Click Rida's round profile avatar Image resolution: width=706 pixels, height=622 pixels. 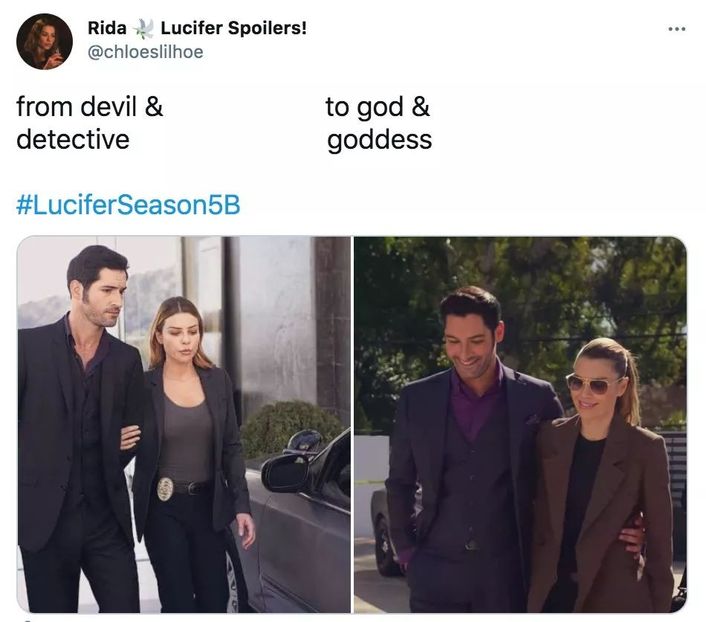(x=44, y=41)
